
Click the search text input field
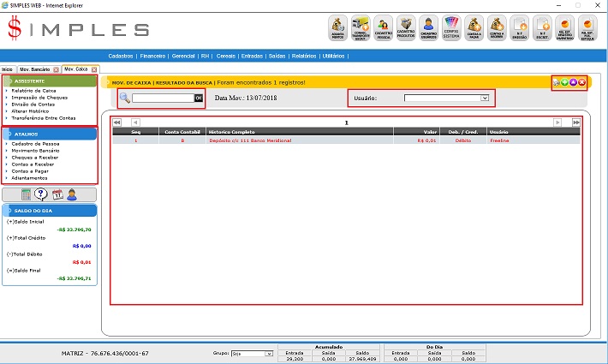coord(162,98)
